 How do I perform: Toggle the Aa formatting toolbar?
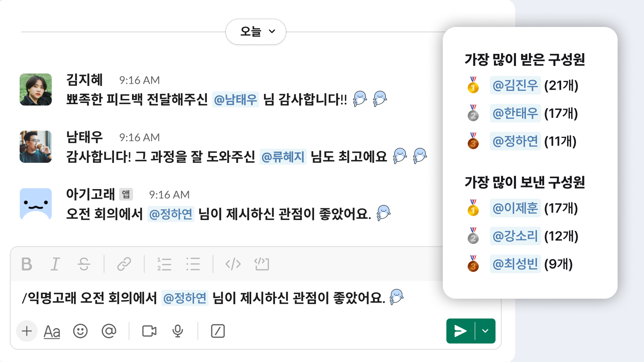52,332
